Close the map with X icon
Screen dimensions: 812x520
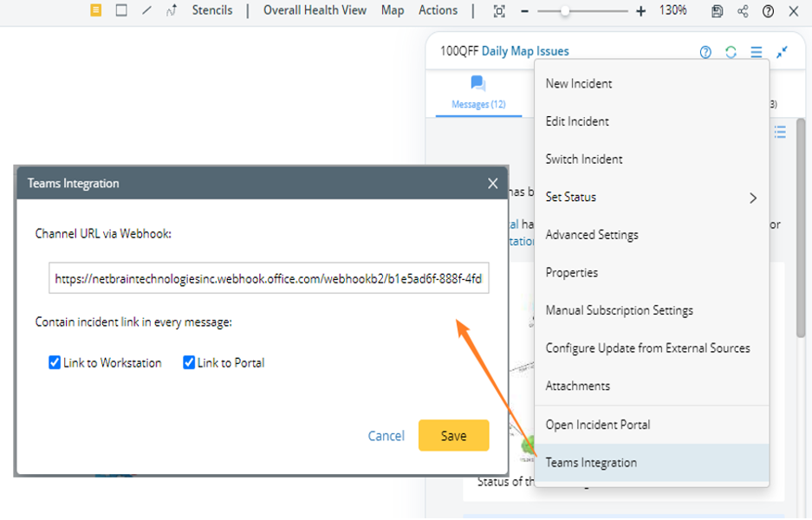click(x=793, y=11)
